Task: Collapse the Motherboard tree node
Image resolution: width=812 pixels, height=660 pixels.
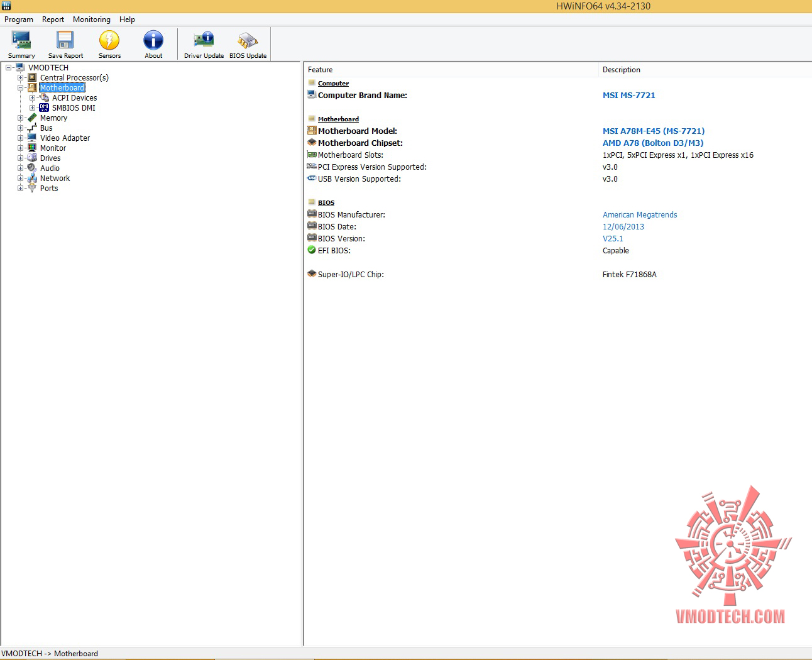Action: (21, 88)
